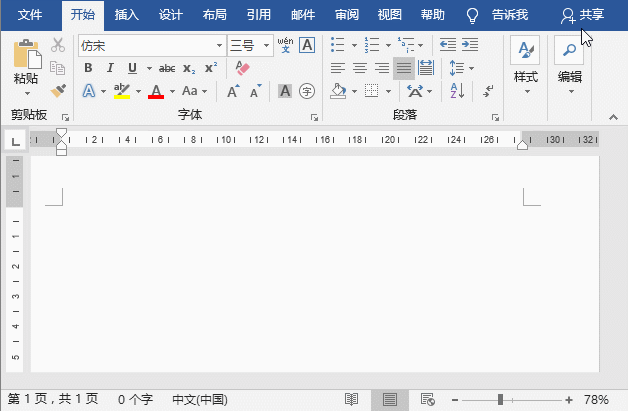Click the 78% zoom level
The width and height of the screenshot is (628, 411).
[596, 399]
